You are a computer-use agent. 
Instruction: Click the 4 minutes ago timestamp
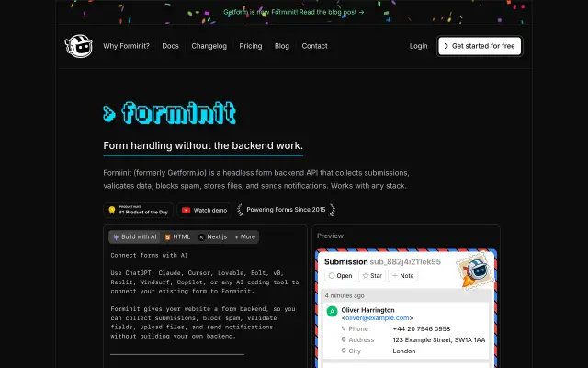click(345, 295)
